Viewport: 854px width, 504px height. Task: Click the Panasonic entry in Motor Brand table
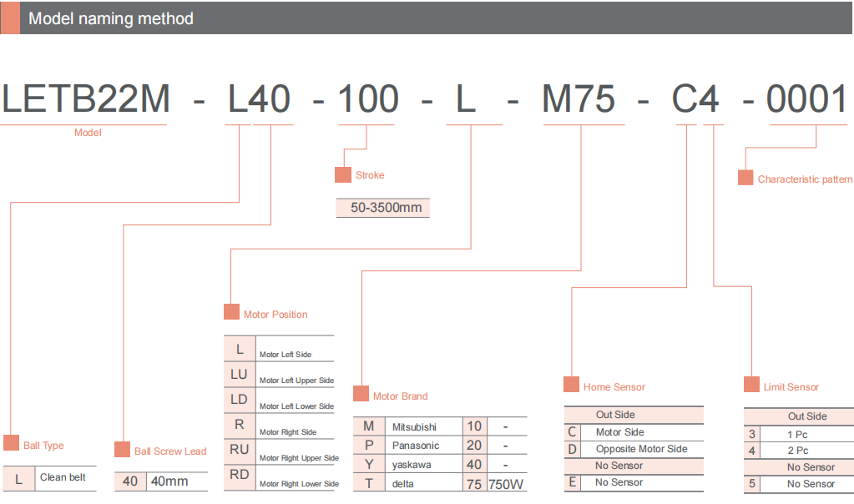click(415, 446)
